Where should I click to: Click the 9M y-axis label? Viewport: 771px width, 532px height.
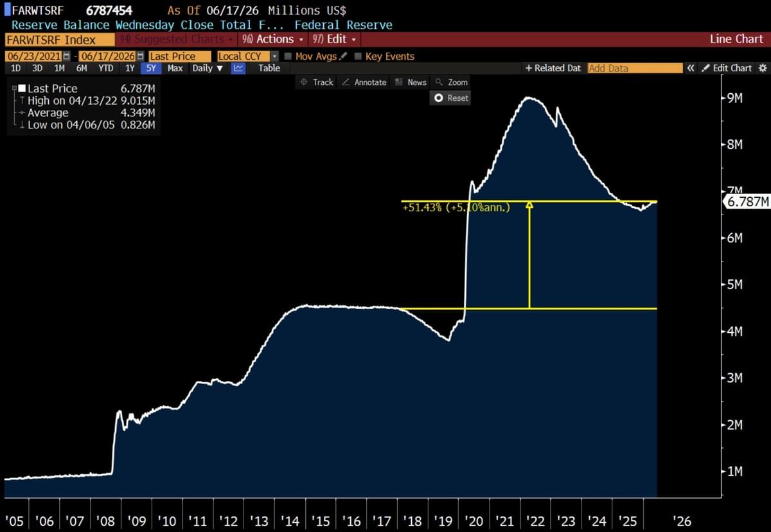pos(734,98)
